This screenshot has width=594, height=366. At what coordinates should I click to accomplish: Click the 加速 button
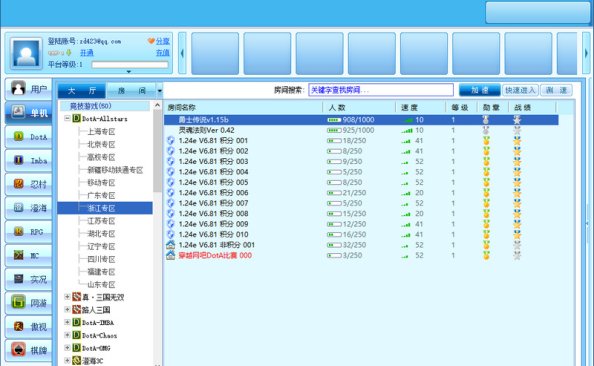pos(480,90)
